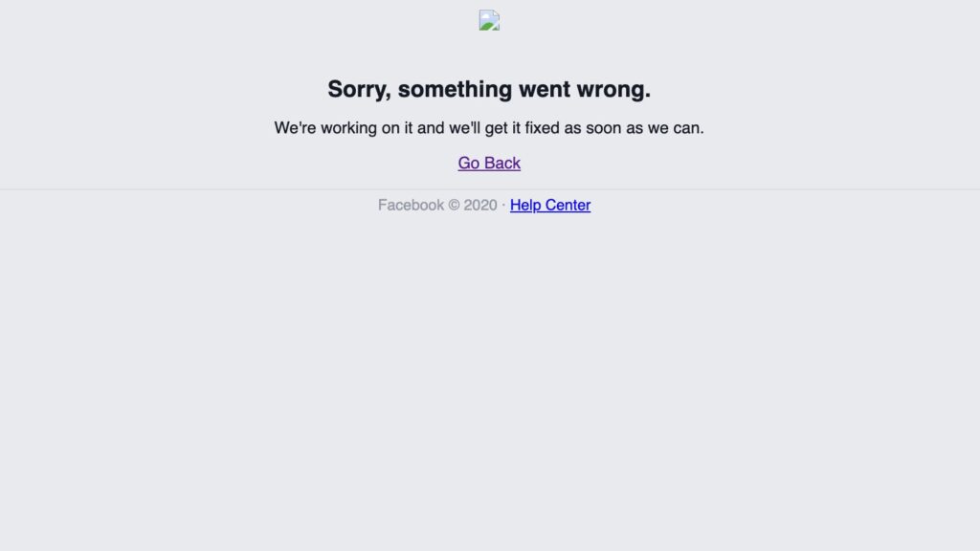Click the word 'something' in the heading
This screenshot has width=980, height=551.
click(x=455, y=89)
